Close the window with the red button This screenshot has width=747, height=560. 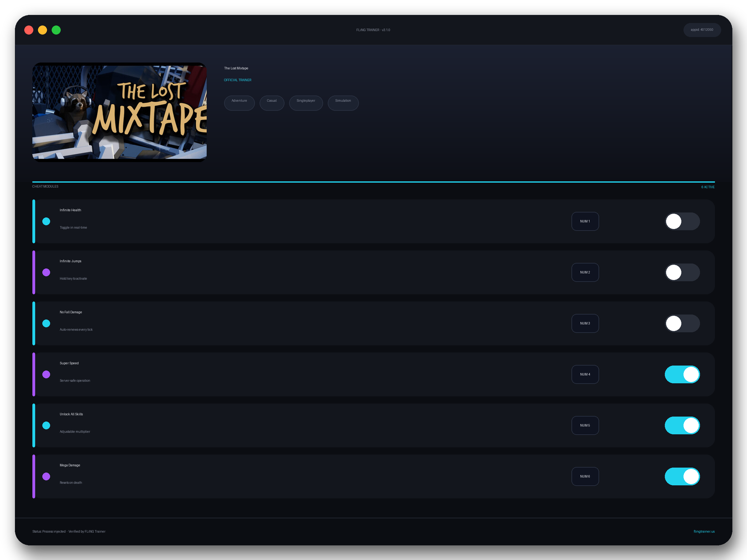(x=29, y=30)
